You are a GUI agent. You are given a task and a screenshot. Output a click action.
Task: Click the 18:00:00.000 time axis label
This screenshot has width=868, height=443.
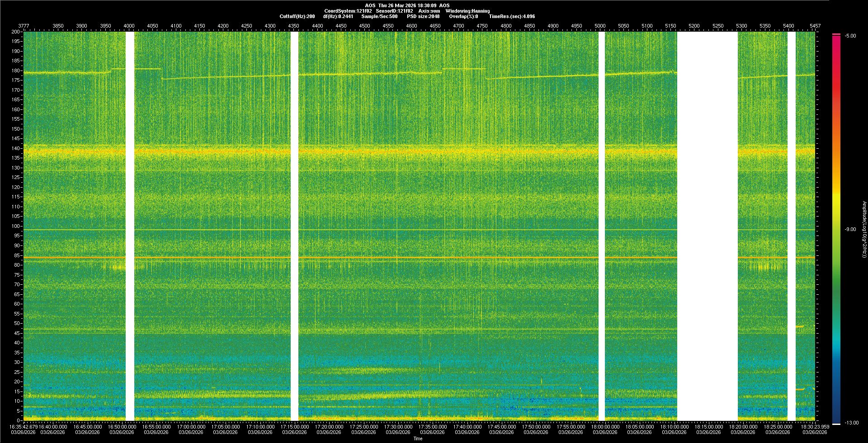tap(605, 427)
